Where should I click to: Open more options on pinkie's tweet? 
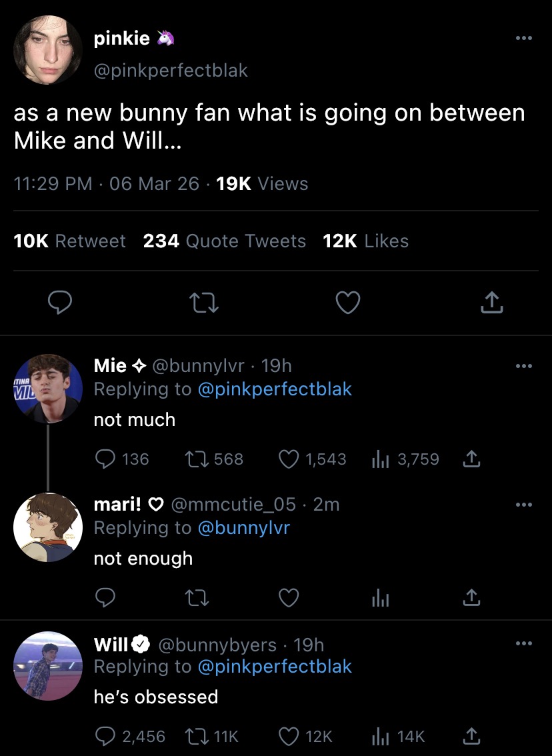(524, 39)
